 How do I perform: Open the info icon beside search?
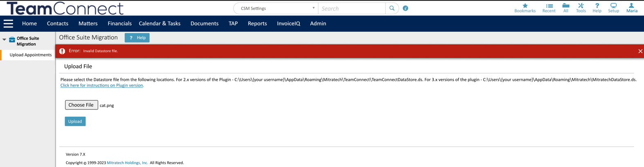[405, 8]
